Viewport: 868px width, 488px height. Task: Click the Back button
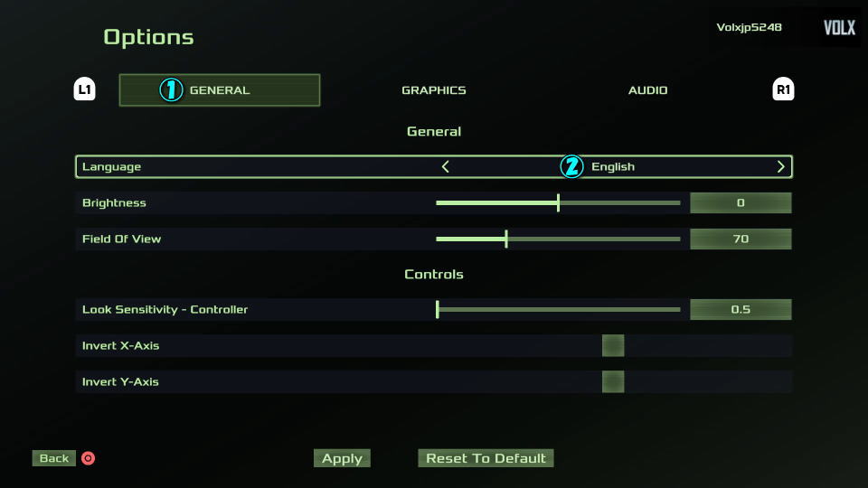tap(54, 458)
